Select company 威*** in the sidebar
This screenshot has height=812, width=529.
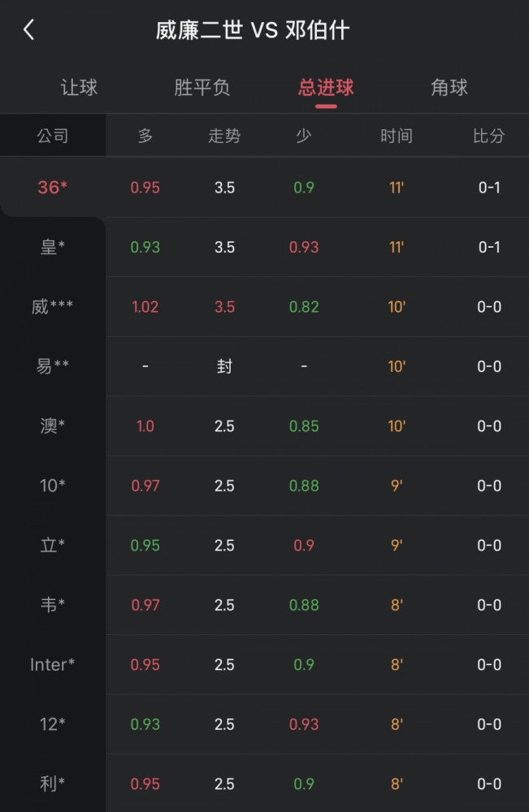coord(52,307)
